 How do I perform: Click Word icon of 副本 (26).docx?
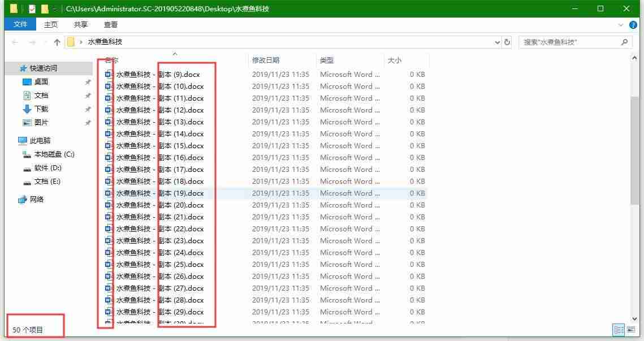(109, 277)
